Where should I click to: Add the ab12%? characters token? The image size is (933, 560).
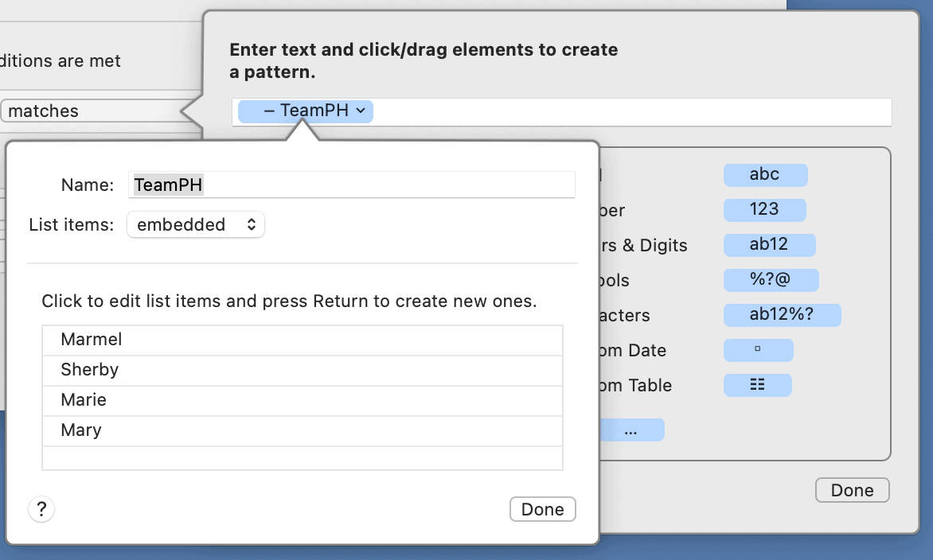[782, 315]
